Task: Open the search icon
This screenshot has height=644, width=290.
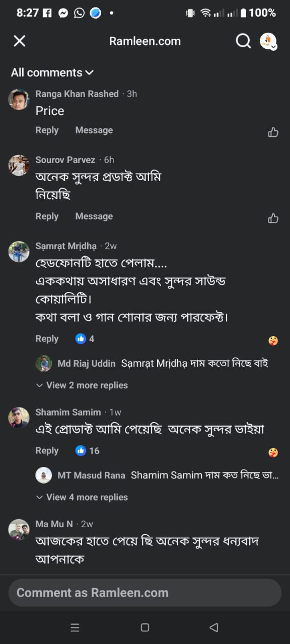Action: click(243, 41)
